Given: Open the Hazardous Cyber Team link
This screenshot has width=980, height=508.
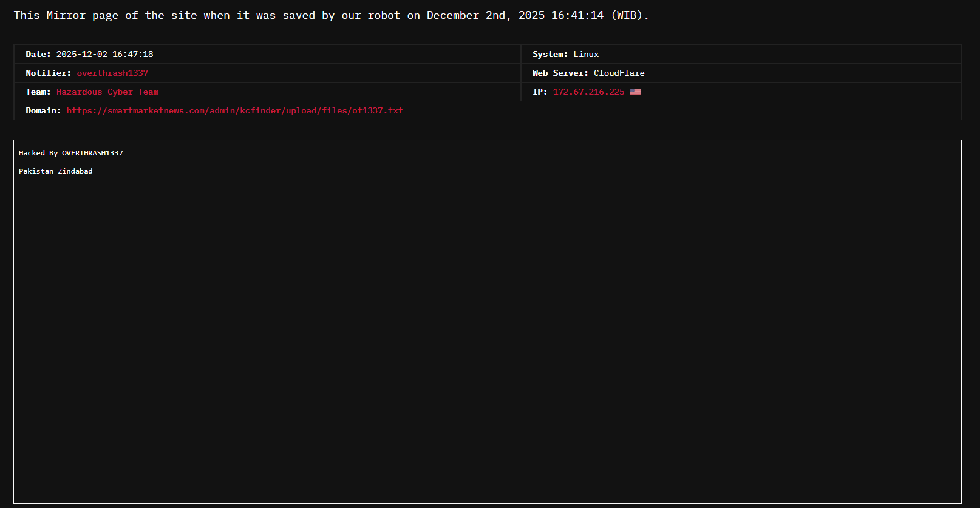Looking at the screenshot, I should pos(107,92).
